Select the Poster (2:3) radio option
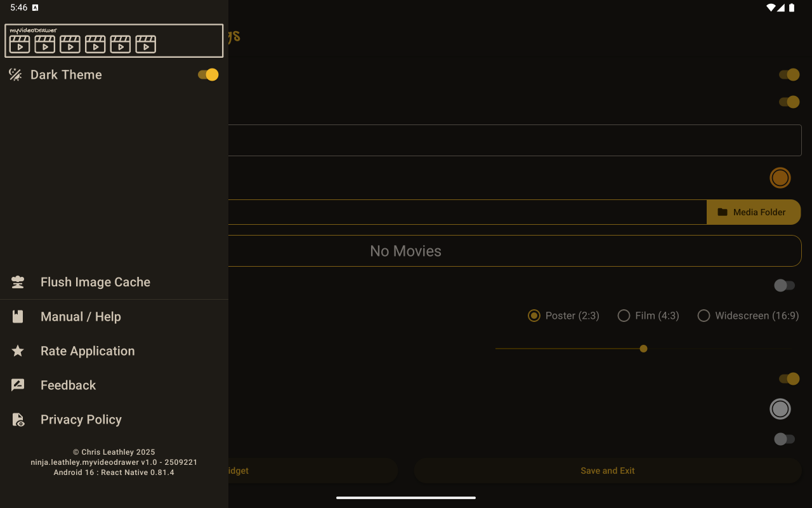This screenshot has height=508, width=812. pyautogui.click(x=534, y=316)
